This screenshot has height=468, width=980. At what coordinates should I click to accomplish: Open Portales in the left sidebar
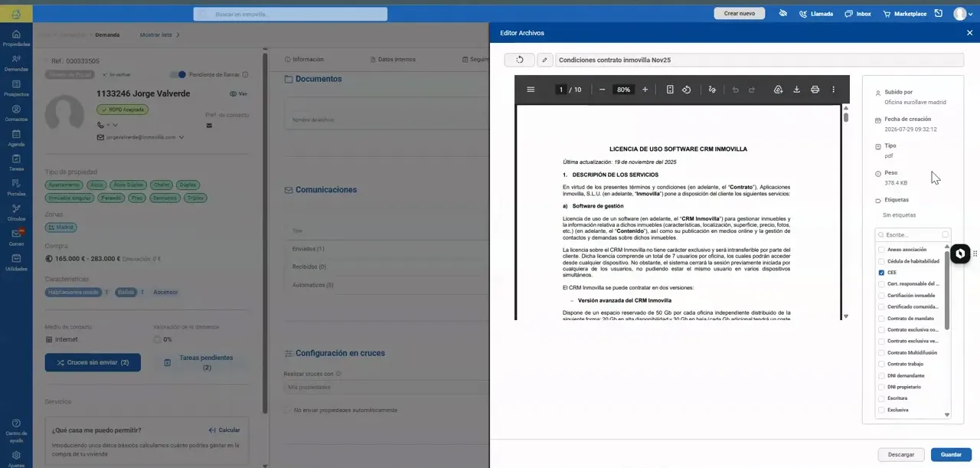(16, 188)
